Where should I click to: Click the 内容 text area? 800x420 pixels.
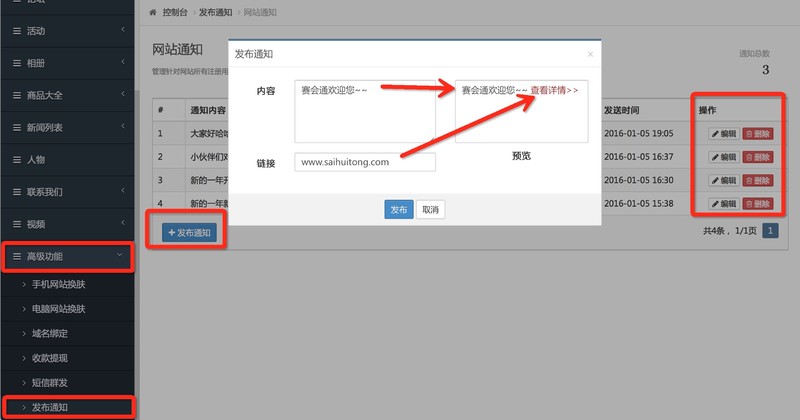pos(365,111)
